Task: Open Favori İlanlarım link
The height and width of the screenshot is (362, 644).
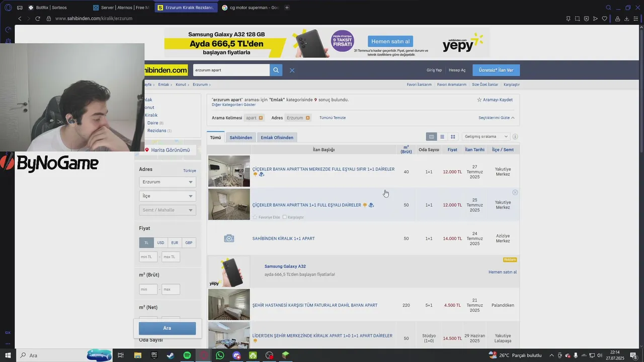Action: click(x=419, y=84)
